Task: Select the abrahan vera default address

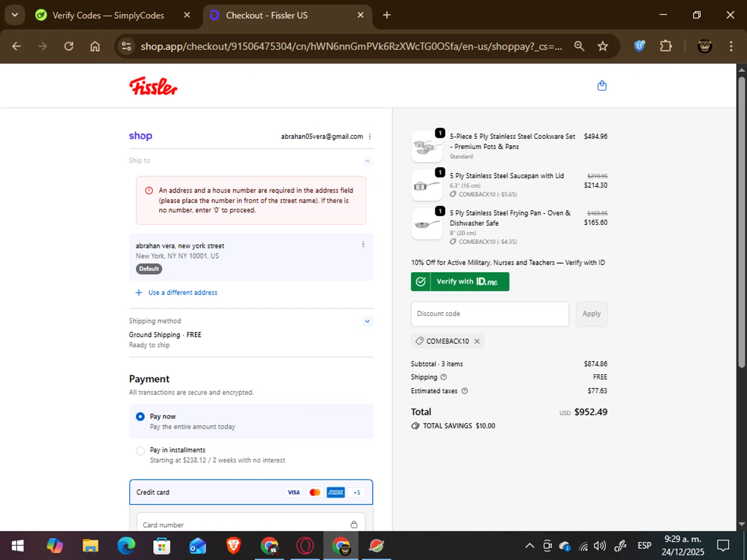Action: coord(251,257)
